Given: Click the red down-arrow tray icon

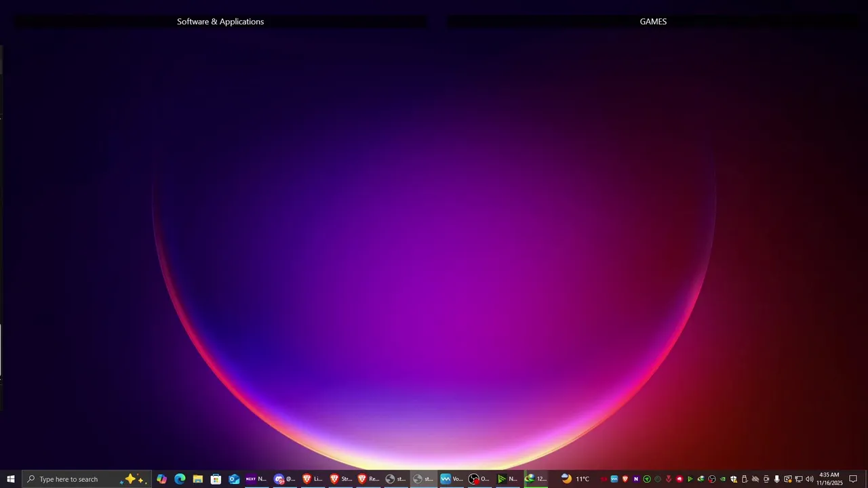Looking at the screenshot, I should (669, 479).
